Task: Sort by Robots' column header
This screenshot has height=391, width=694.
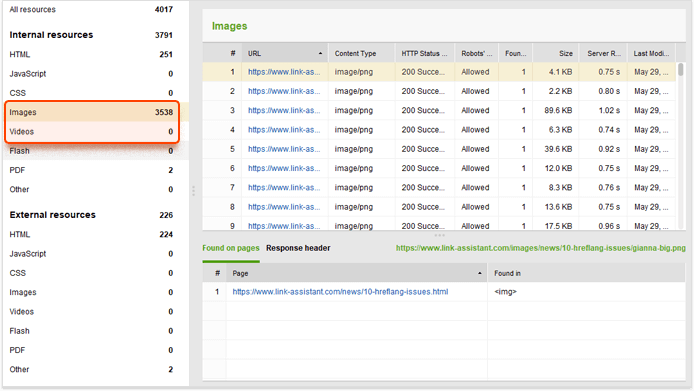Action: click(x=477, y=54)
